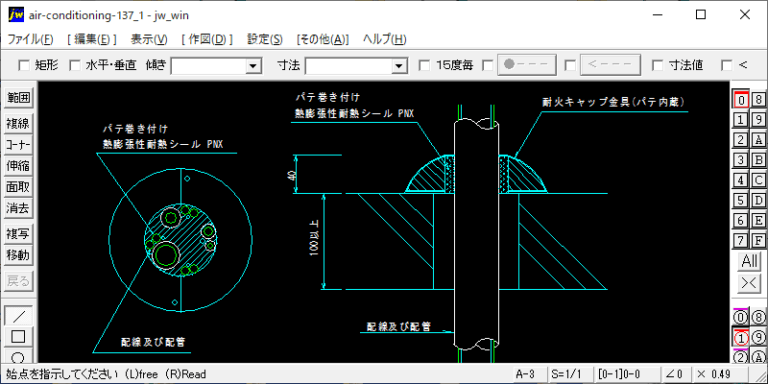Enable the 矩形 rectangle checkbox
The width and height of the screenshot is (768, 384).
(24, 65)
